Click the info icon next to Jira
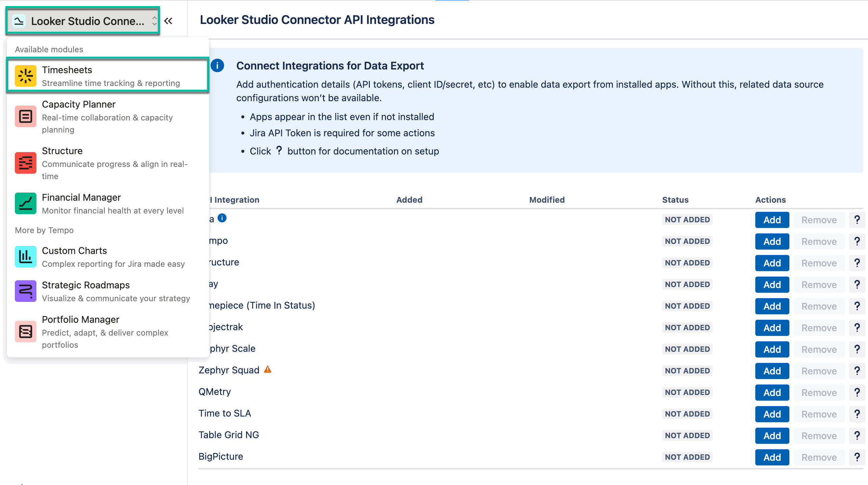Image resolution: width=868 pixels, height=485 pixels. (x=222, y=218)
